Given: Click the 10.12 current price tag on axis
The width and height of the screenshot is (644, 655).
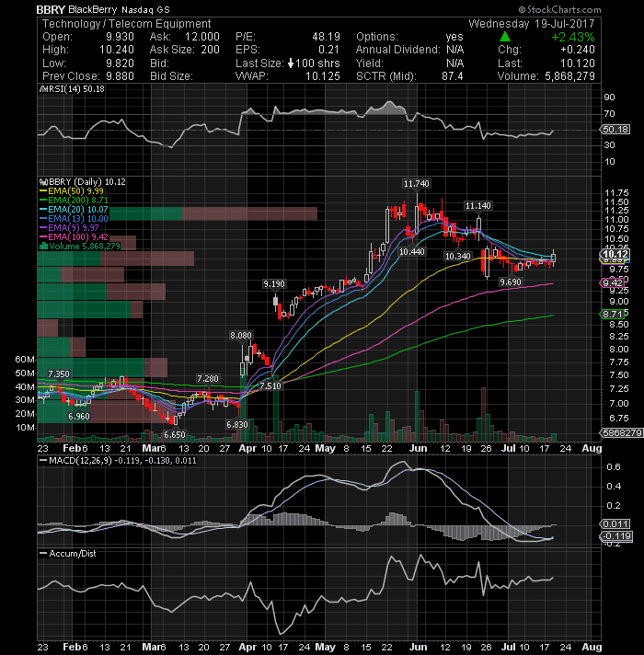Looking at the screenshot, I should [615, 254].
